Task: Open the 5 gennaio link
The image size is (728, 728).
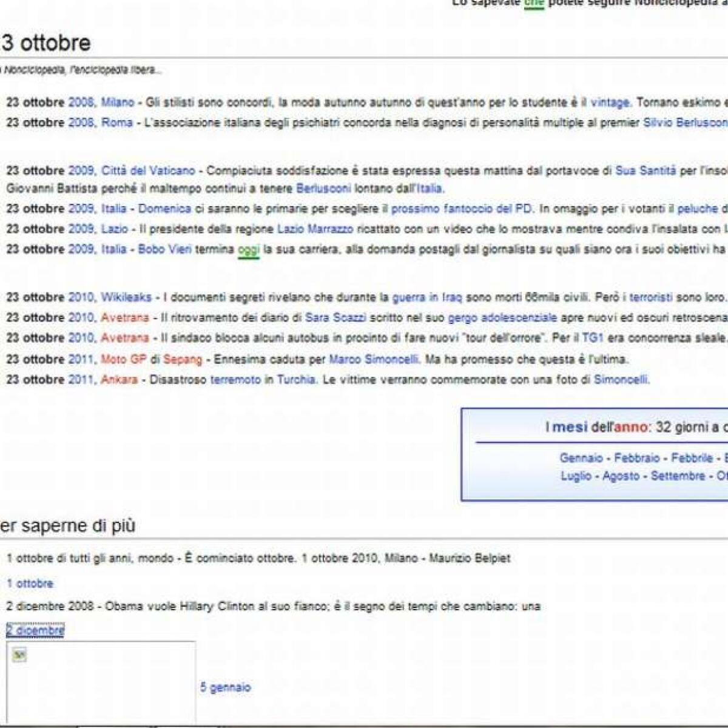Action: (225, 687)
